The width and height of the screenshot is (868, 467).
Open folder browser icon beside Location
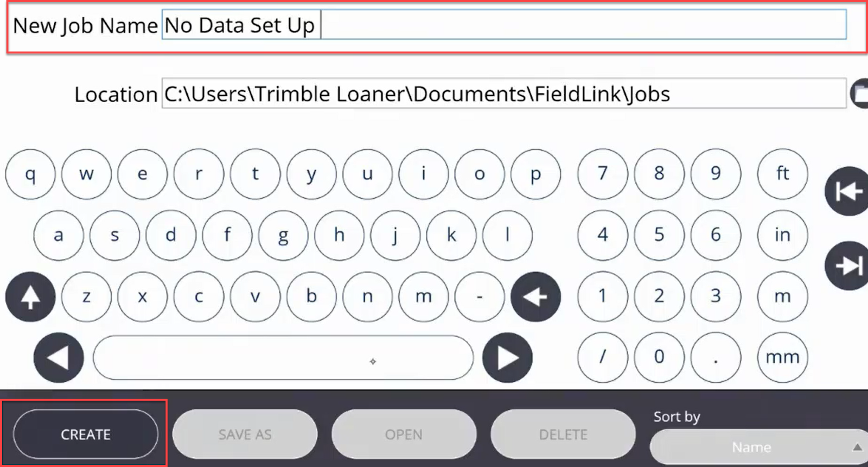coord(859,93)
